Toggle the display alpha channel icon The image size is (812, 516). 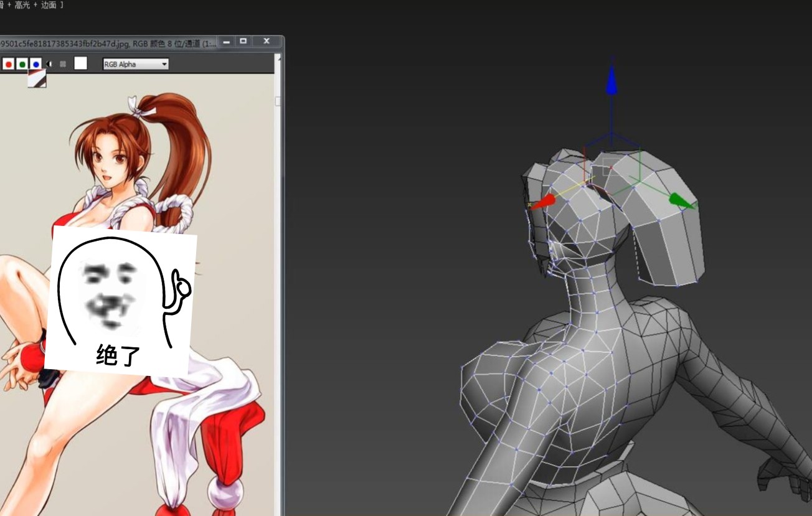pyautogui.click(x=50, y=64)
